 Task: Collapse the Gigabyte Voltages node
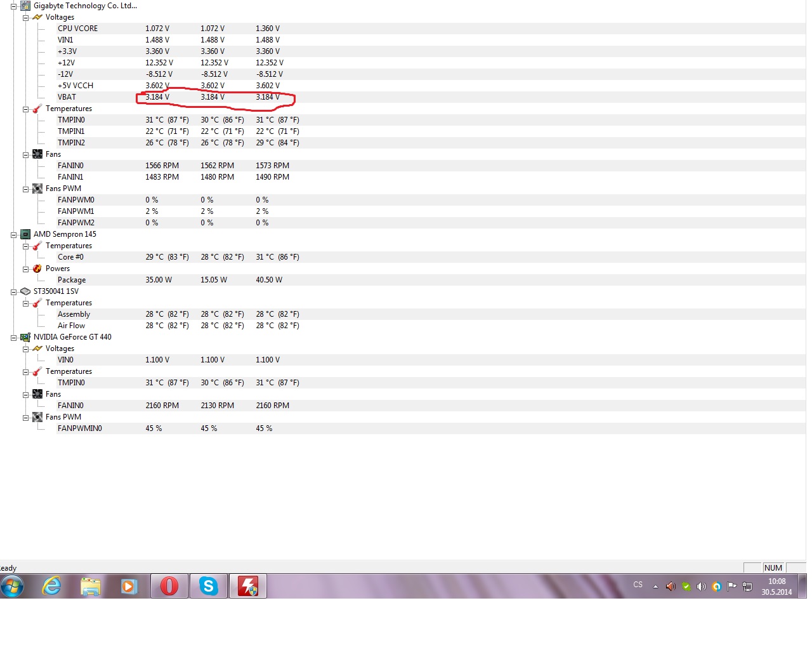25,18
